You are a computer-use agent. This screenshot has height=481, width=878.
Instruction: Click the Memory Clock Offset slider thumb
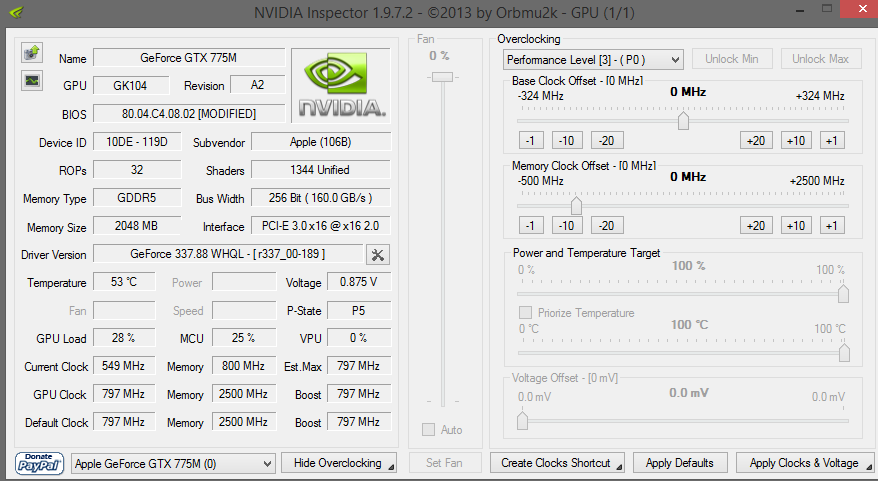tap(576, 206)
